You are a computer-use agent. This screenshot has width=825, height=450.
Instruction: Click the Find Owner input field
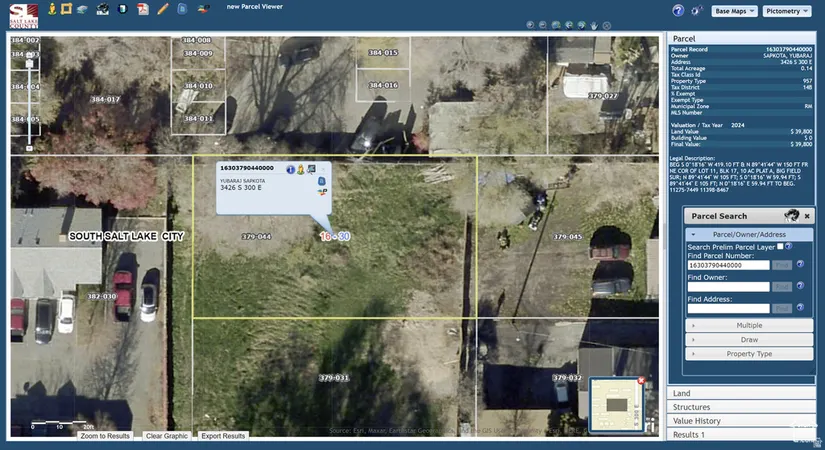pyautogui.click(x=728, y=287)
